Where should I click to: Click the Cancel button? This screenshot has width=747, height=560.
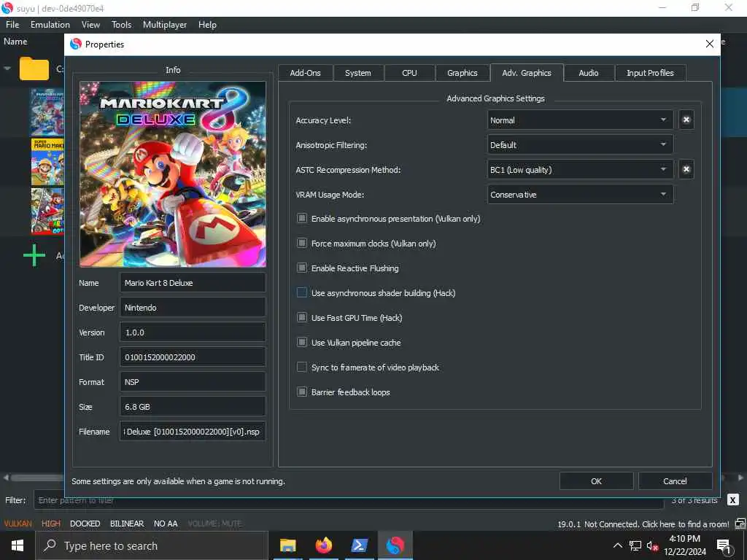point(675,481)
